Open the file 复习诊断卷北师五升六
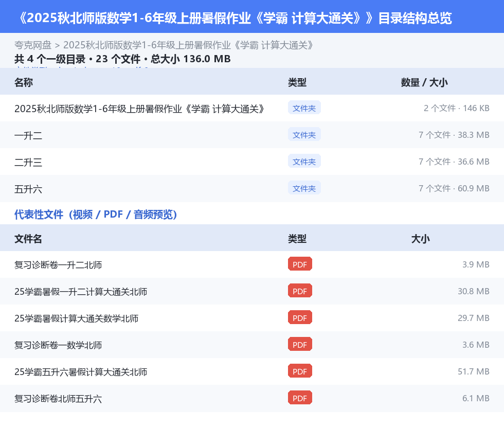The width and height of the screenshot is (504, 428). (x=58, y=398)
